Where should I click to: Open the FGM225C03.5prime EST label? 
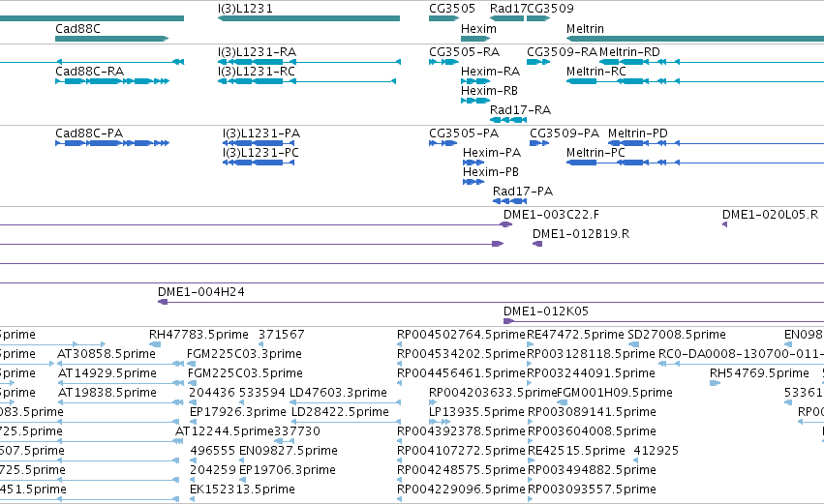[245, 373]
